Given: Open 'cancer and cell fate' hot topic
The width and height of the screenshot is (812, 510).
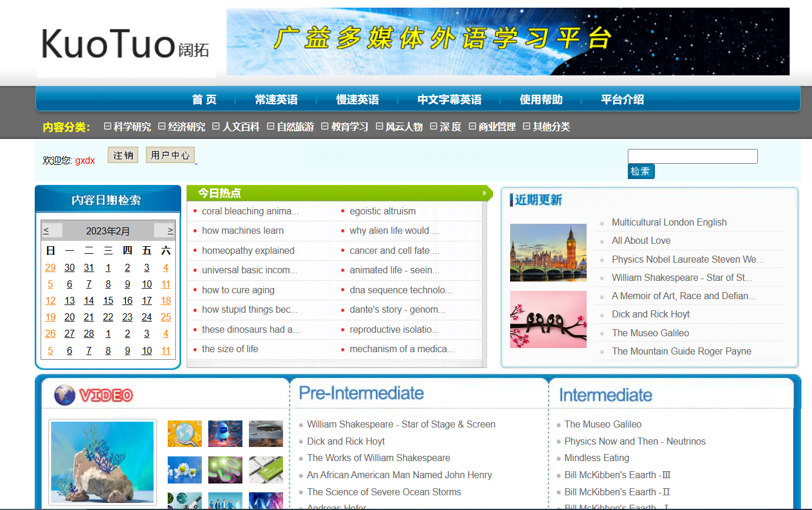Looking at the screenshot, I should coord(394,250).
